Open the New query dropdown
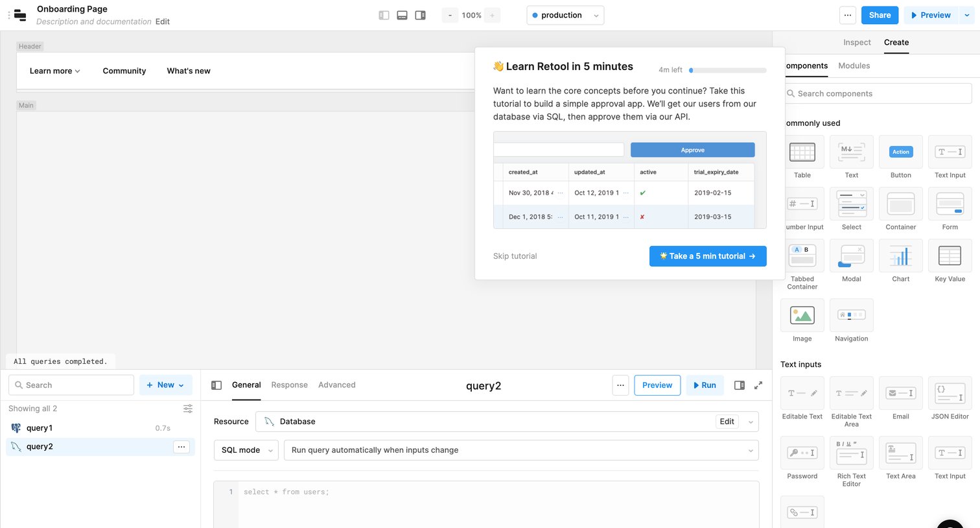Screen dimensions: 980x528 (166, 385)
